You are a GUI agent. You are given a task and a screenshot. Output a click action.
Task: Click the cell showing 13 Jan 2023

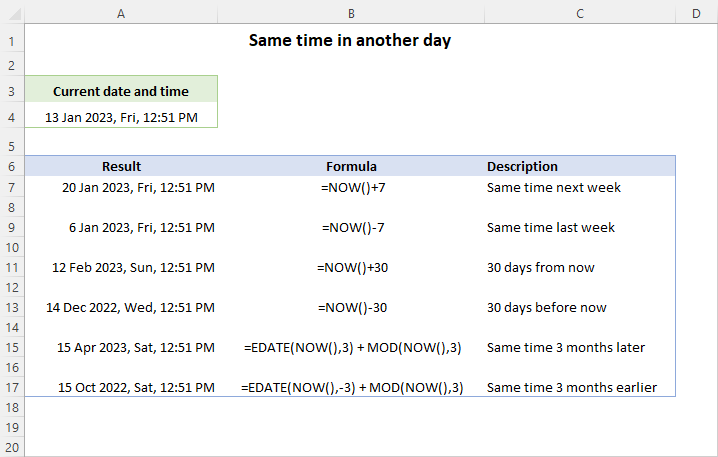coord(121,117)
